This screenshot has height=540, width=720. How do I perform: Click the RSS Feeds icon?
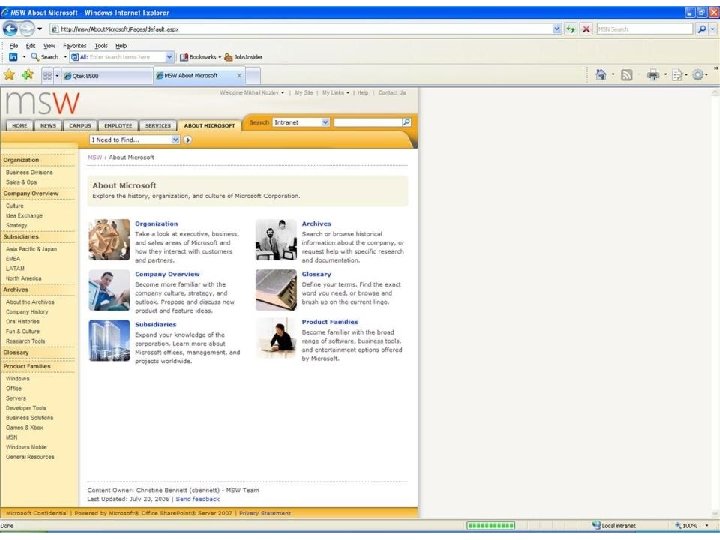(x=627, y=75)
